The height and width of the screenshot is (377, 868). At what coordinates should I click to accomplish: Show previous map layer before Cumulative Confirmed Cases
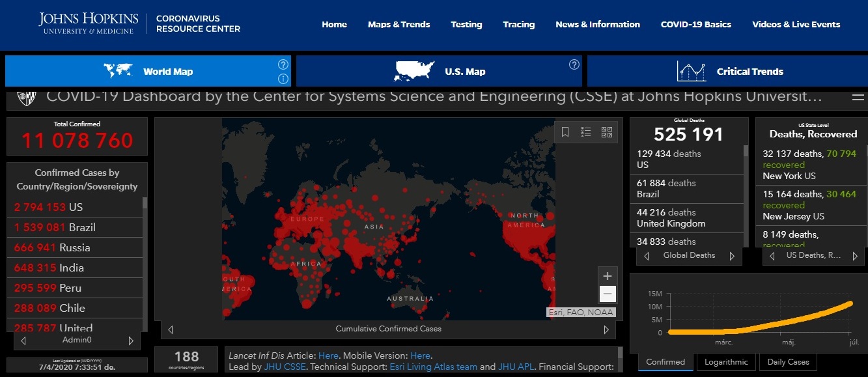[x=171, y=329]
